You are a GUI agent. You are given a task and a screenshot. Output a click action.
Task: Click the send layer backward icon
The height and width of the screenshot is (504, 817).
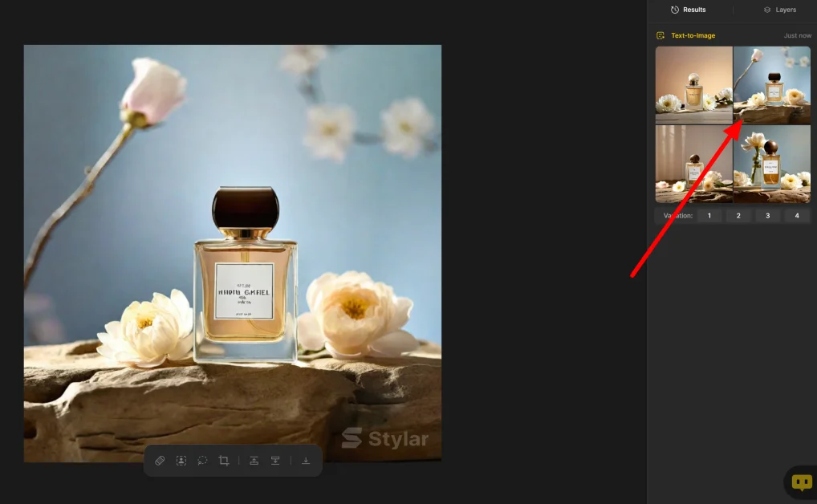click(275, 461)
